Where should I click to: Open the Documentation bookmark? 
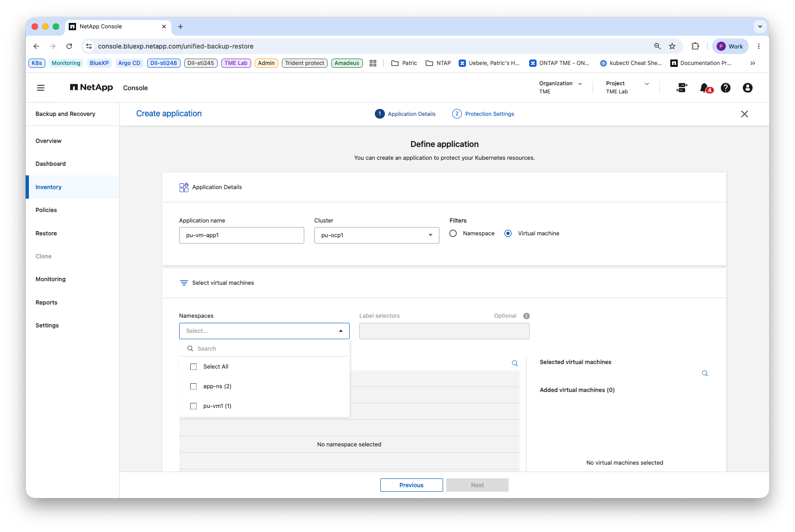click(701, 63)
